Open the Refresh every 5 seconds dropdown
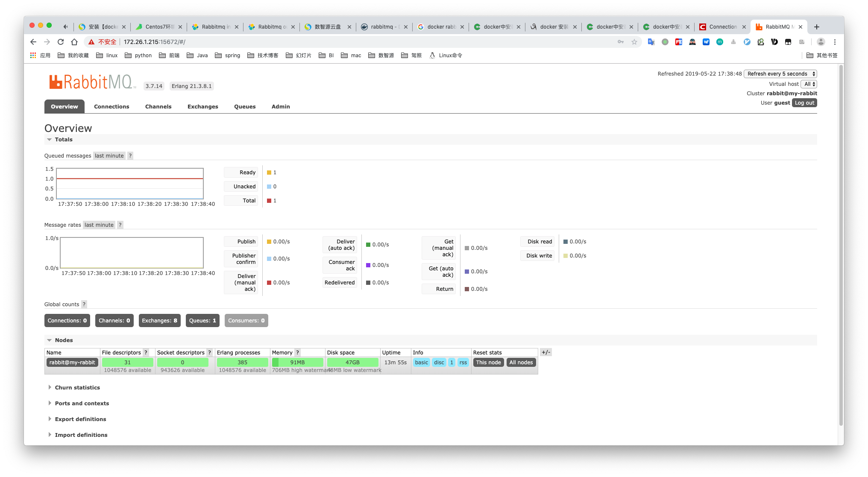Viewport: 868px width, 477px height. (780, 74)
